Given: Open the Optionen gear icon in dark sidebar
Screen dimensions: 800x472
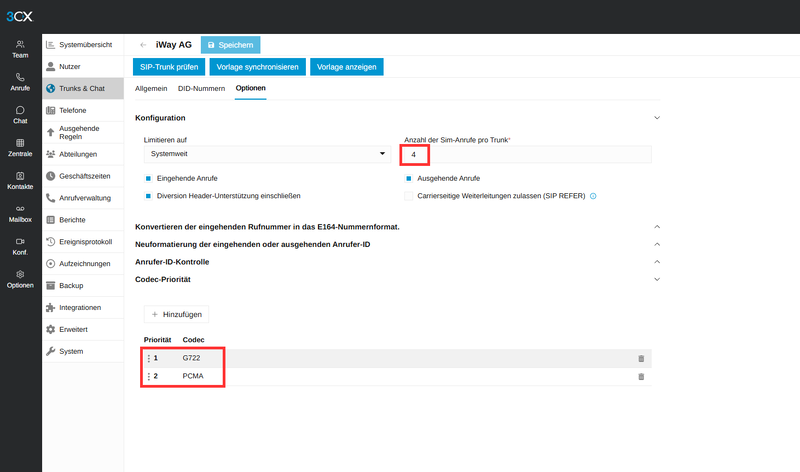Looking at the screenshot, I should tap(20, 274).
